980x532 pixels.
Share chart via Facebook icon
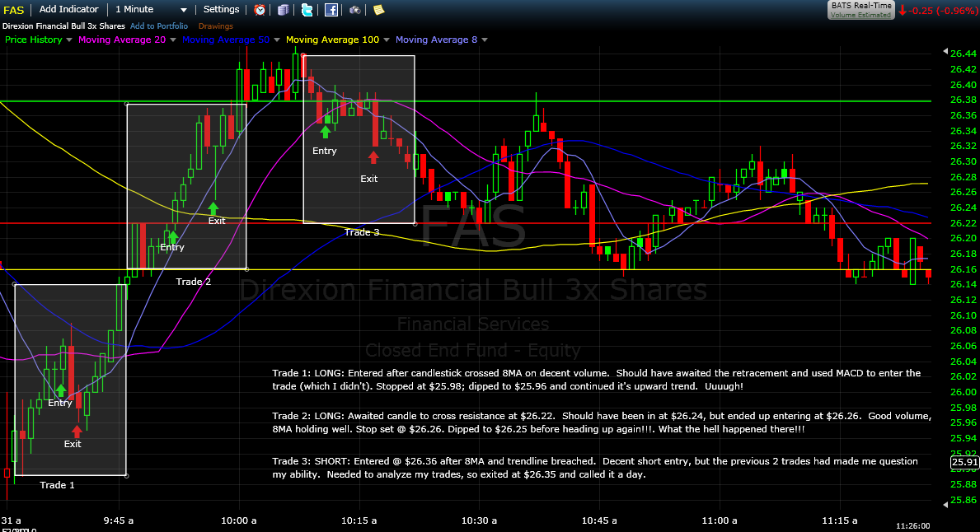coord(331,9)
